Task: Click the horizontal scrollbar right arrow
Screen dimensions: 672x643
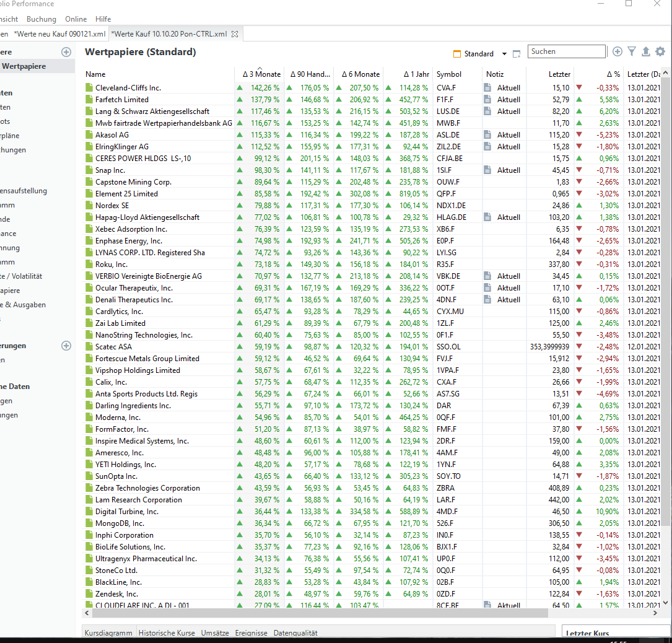Action: click(x=655, y=613)
